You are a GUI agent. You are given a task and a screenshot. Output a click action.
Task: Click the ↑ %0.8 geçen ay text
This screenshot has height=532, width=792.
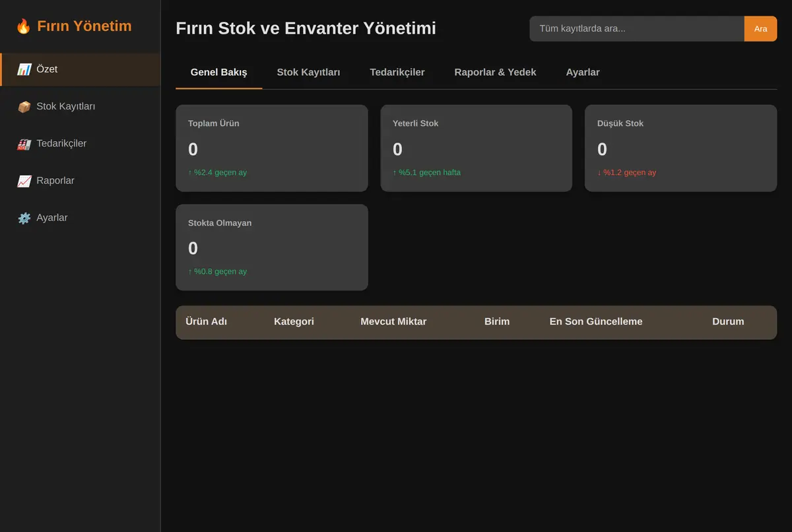click(218, 271)
